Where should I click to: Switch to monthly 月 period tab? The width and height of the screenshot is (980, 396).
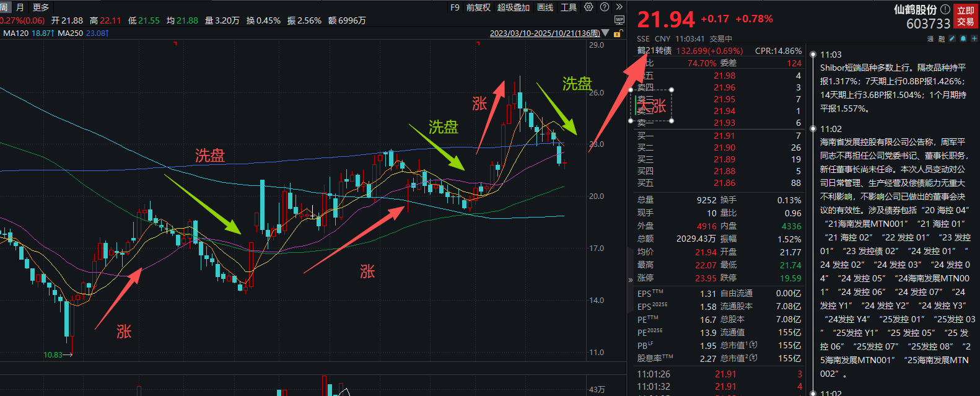tap(20, 7)
